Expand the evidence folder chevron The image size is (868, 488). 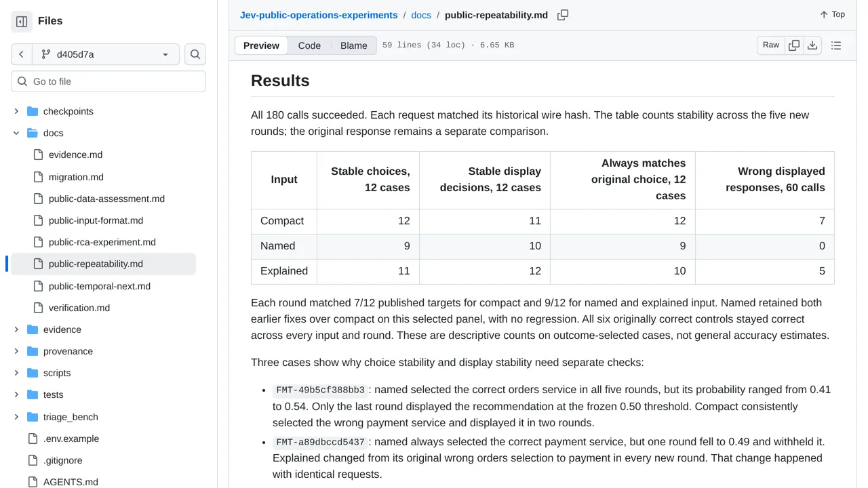(16, 329)
